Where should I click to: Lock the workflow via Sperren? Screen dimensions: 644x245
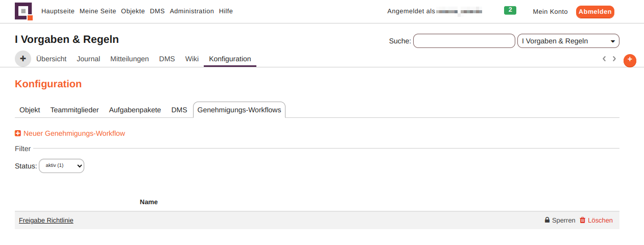560,220
